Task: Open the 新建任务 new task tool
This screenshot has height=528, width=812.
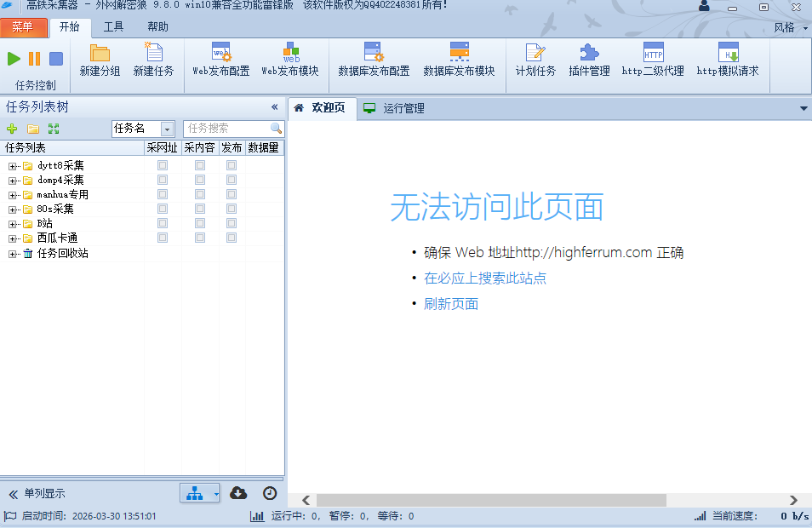Action: pyautogui.click(x=153, y=60)
